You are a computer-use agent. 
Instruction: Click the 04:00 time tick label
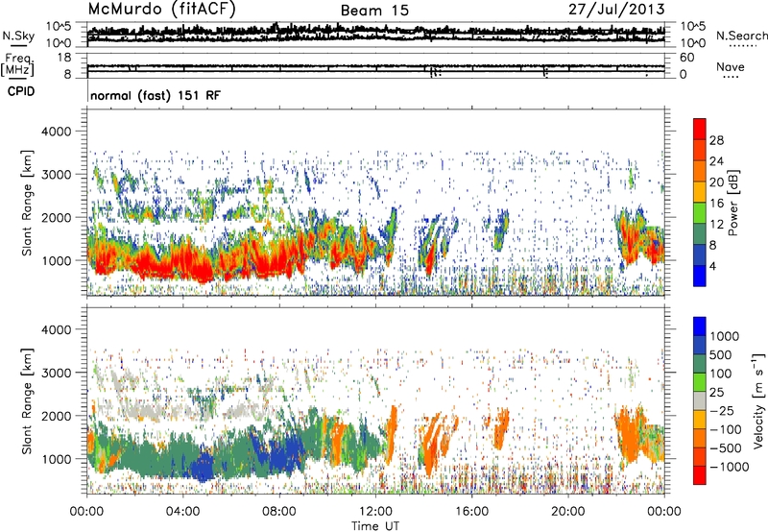[x=182, y=512]
